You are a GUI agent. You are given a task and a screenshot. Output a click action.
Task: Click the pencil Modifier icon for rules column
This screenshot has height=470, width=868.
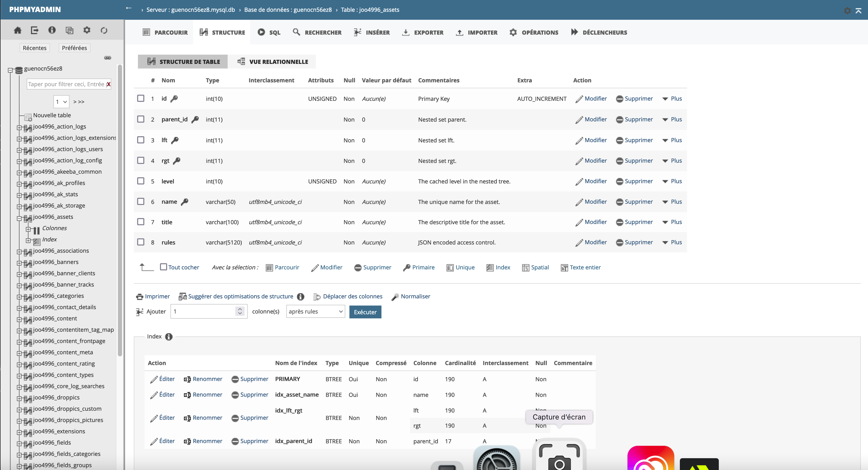point(579,243)
